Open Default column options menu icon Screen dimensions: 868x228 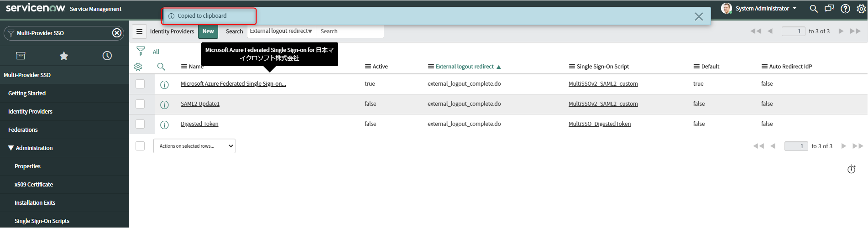[696, 67]
